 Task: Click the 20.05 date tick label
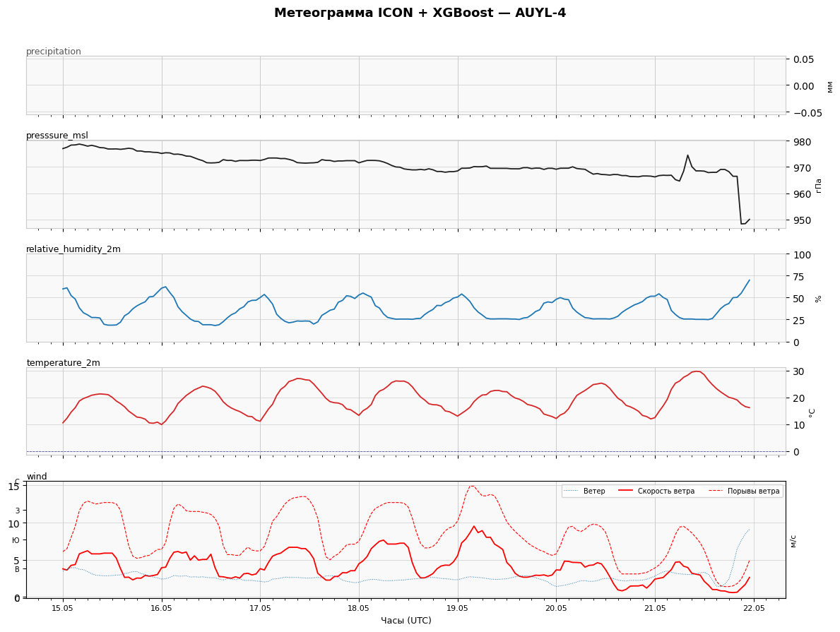556,609
